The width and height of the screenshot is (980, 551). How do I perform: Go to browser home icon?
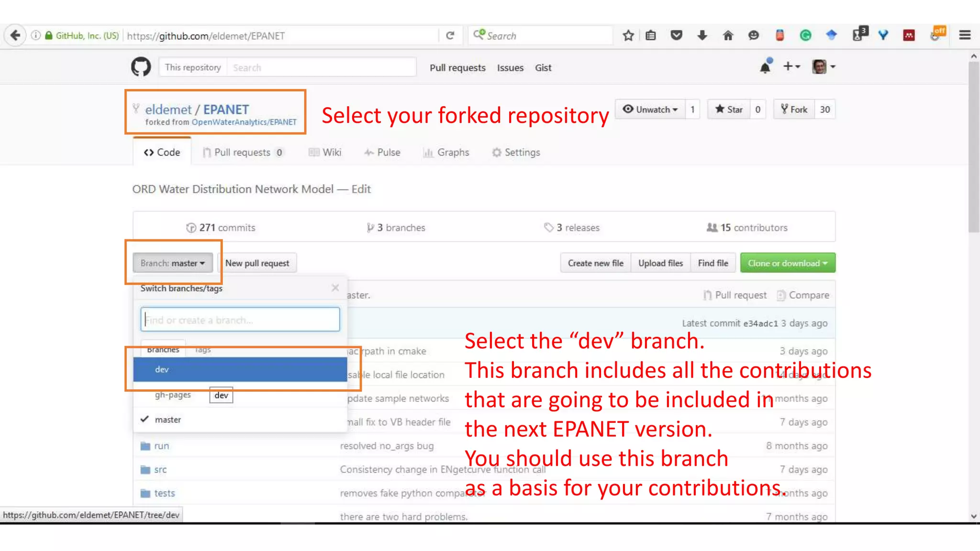(x=728, y=35)
